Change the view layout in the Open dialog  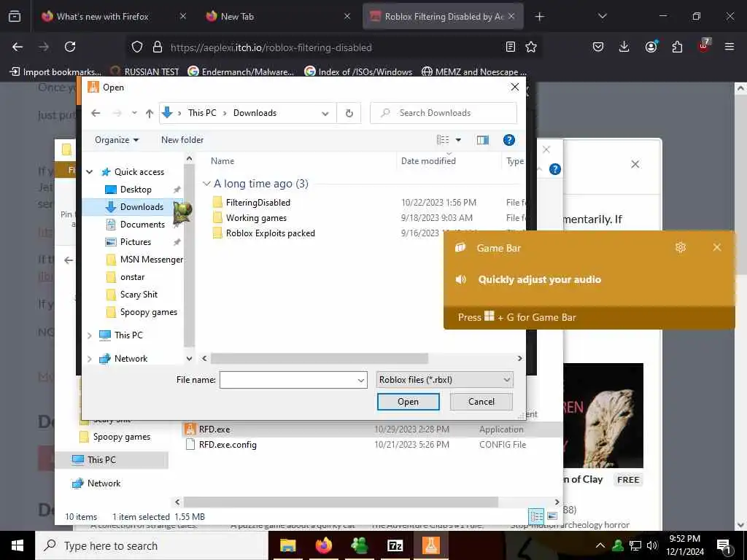[x=443, y=140]
